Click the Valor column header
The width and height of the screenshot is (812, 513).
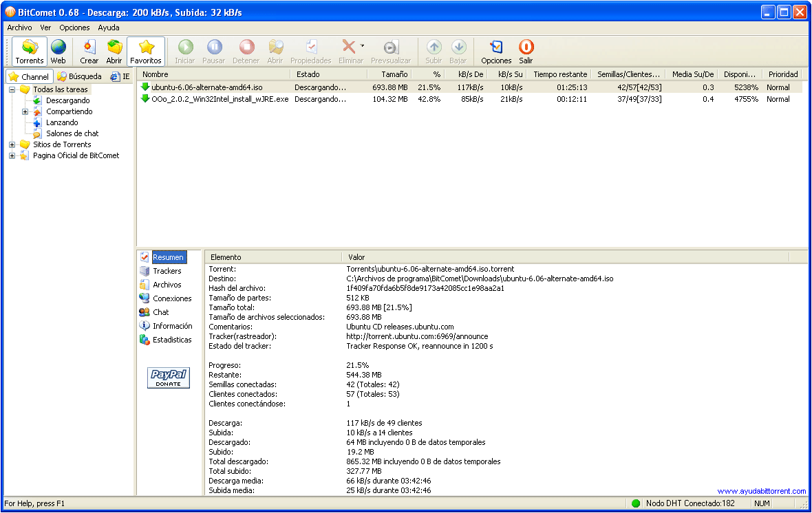pos(566,257)
